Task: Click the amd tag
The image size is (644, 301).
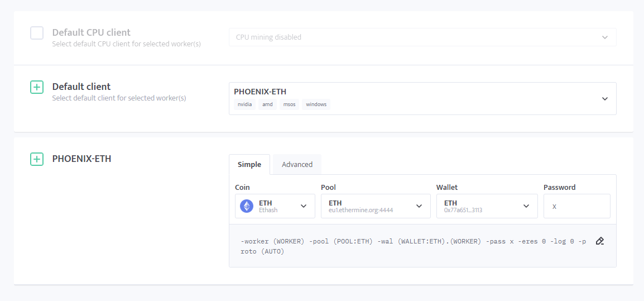Action: point(267,104)
